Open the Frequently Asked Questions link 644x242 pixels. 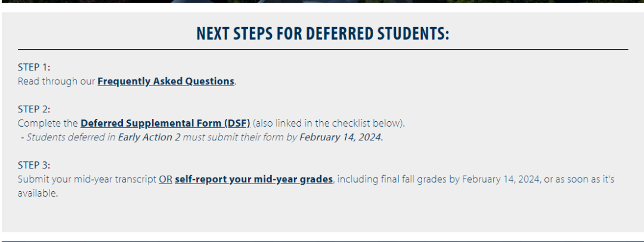pyautogui.click(x=166, y=81)
